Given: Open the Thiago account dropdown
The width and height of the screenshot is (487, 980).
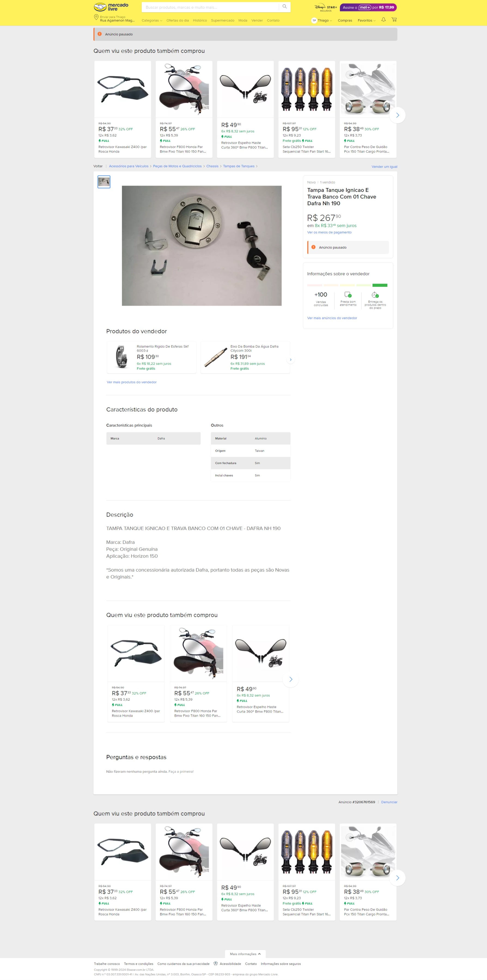Looking at the screenshot, I should 322,20.
